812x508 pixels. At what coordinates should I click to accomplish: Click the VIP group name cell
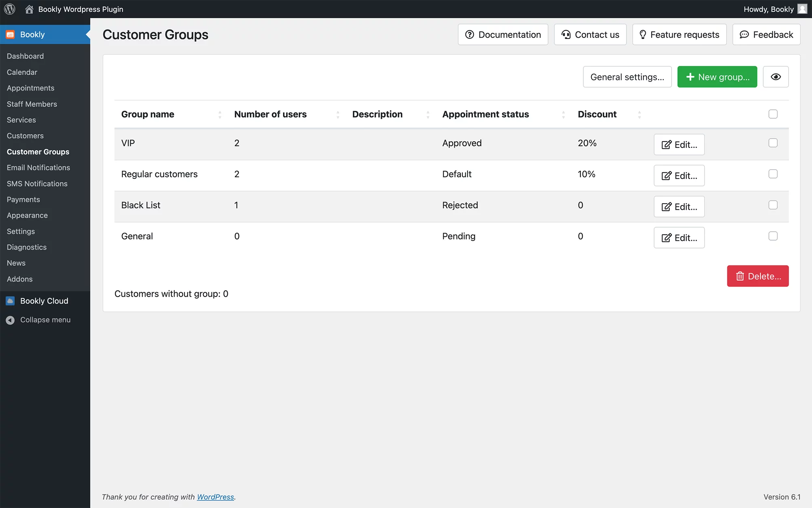[x=128, y=143]
